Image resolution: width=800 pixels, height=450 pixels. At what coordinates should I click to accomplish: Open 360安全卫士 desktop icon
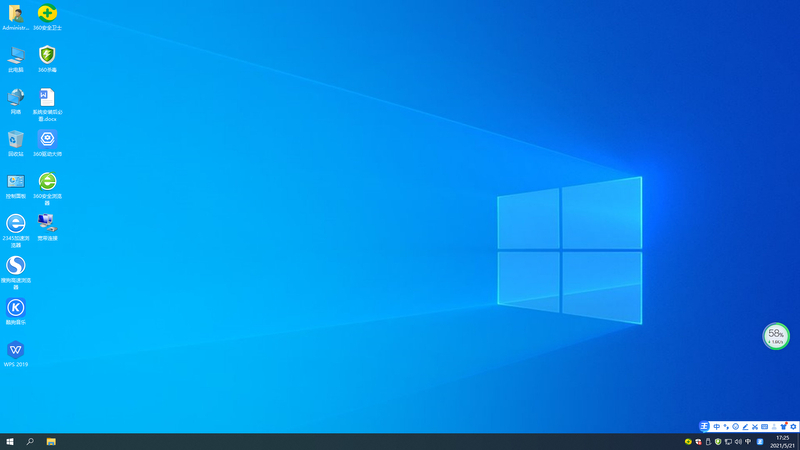(47, 17)
